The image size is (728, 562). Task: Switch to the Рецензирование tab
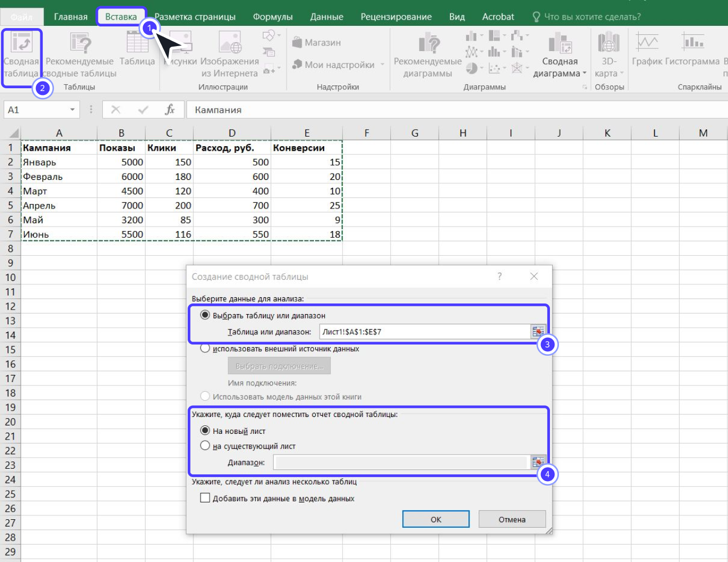tap(396, 17)
